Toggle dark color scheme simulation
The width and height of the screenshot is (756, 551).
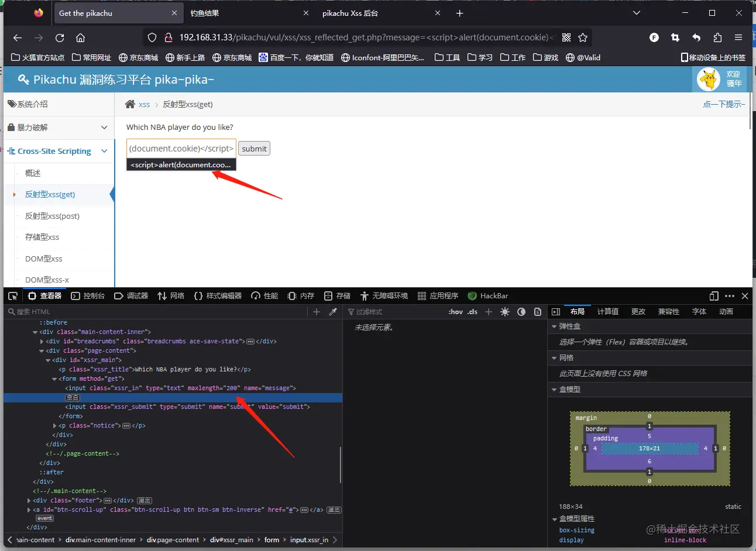click(521, 312)
